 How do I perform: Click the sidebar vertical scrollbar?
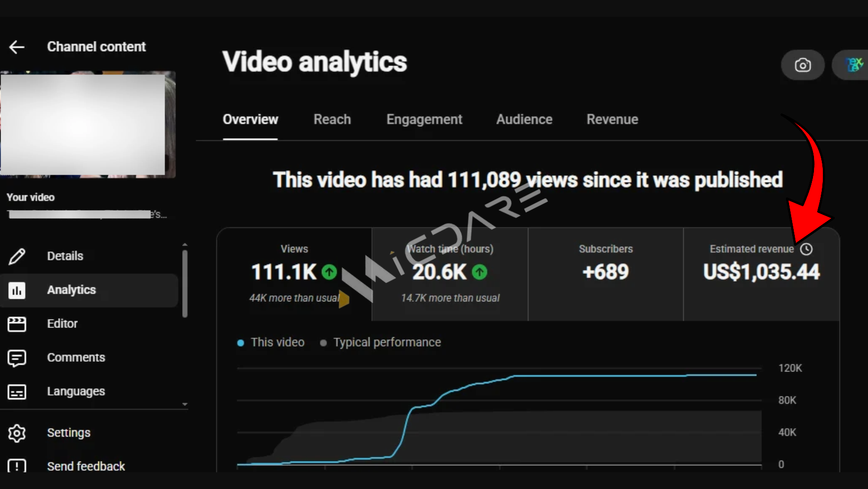(x=185, y=283)
